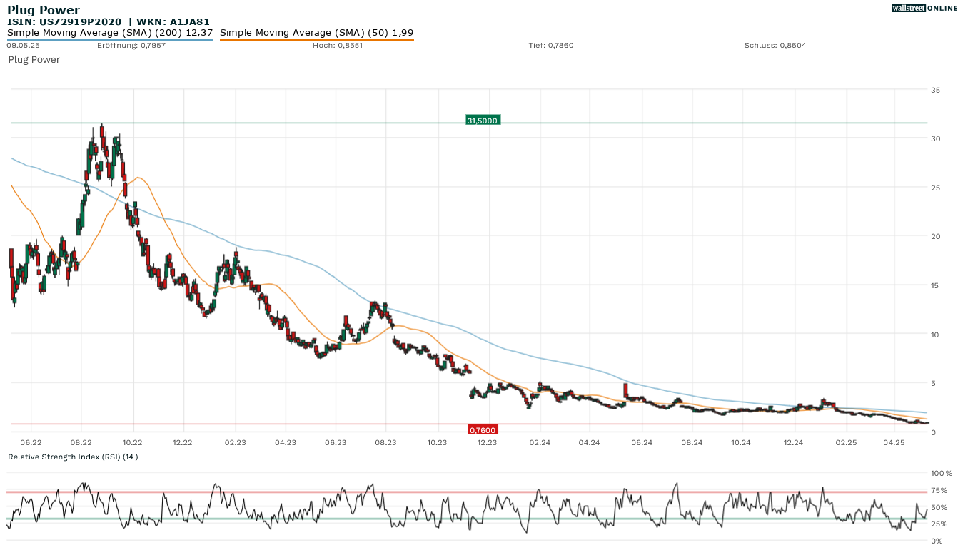
Task: Click the Plug Power series label above chart
Action: pos(34,60)
